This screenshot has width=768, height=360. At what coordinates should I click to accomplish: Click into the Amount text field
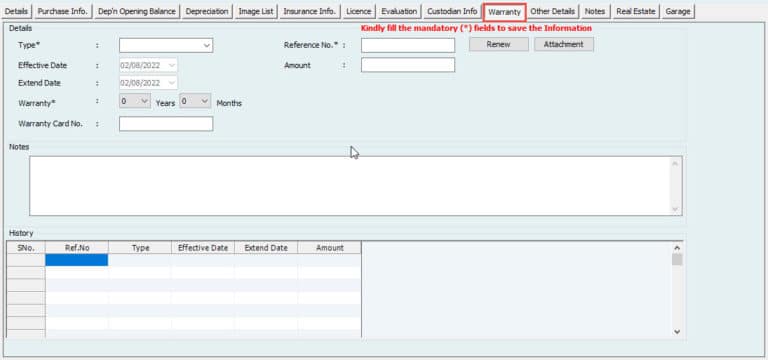pyautogui.click(x=408, y=65)
